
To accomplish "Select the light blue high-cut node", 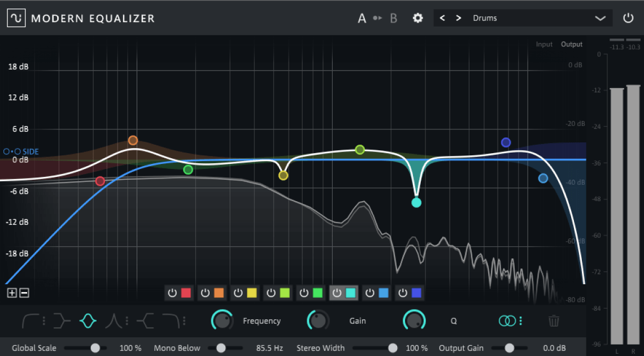I will 543,178.
